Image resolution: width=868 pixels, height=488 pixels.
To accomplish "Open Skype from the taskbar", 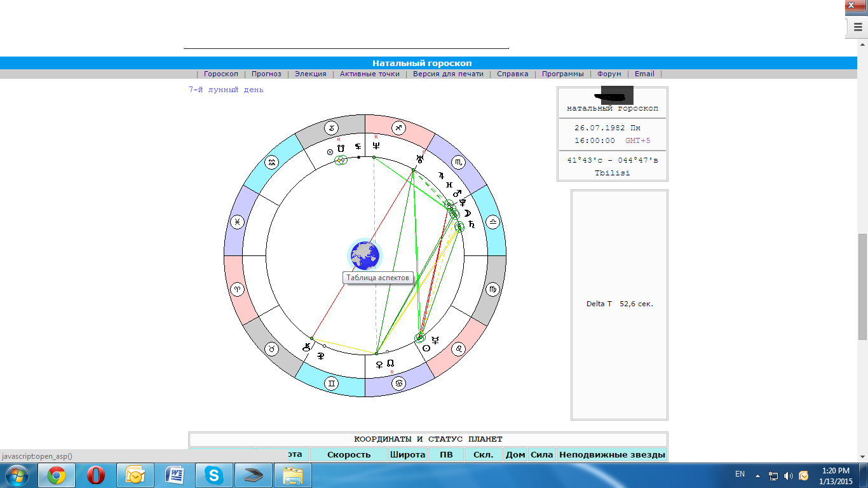I will tap(214, 475).
